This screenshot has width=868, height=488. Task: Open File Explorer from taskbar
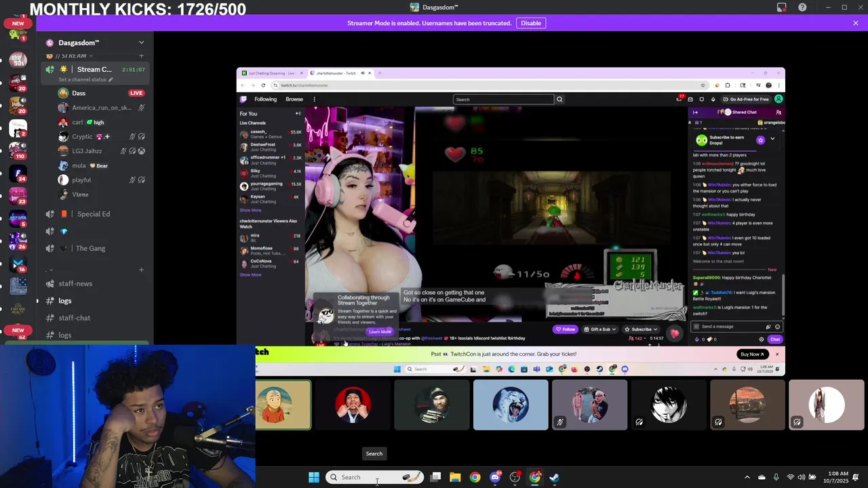click(455, 477)
